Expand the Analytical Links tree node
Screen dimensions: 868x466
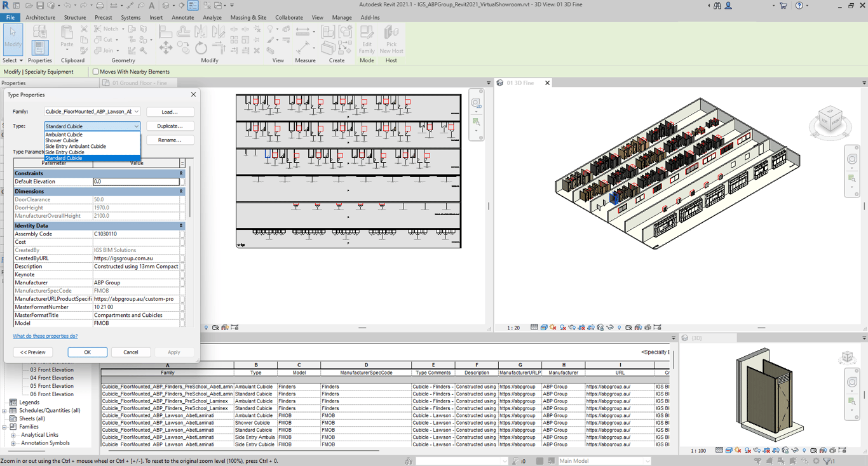click(x=13, y=435)
